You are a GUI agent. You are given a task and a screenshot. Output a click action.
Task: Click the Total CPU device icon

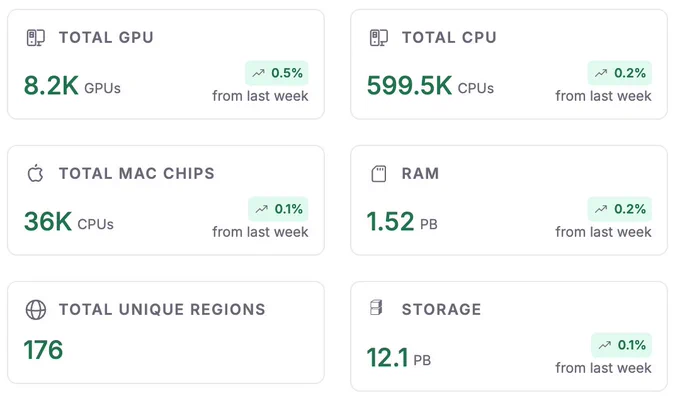tap(379, 38)
